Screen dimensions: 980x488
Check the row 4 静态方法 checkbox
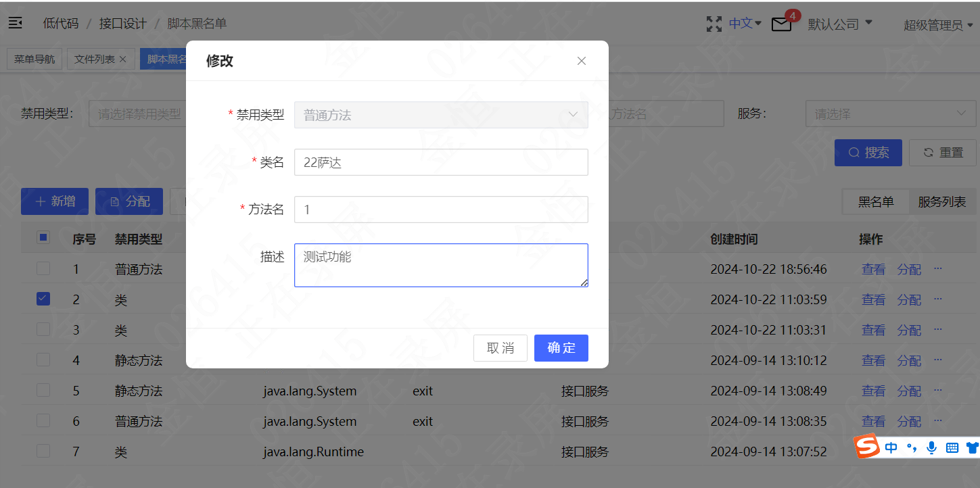pos(43,360)
